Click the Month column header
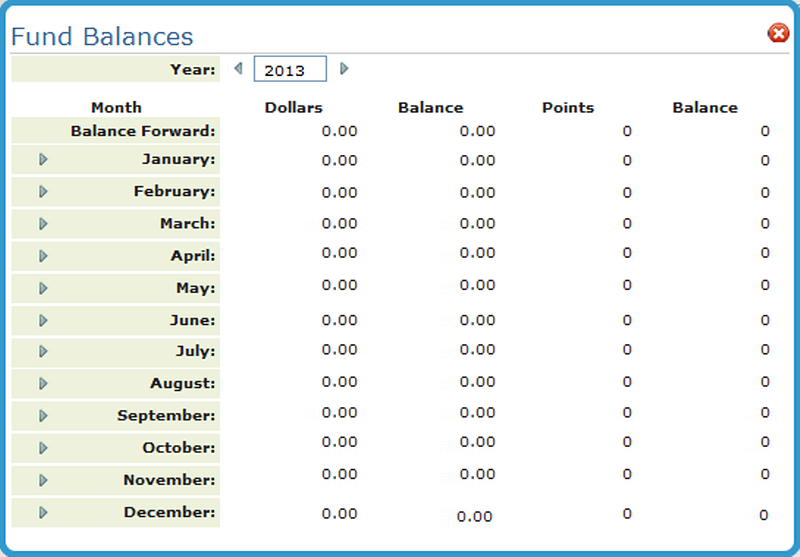 (x=116, y=108)
